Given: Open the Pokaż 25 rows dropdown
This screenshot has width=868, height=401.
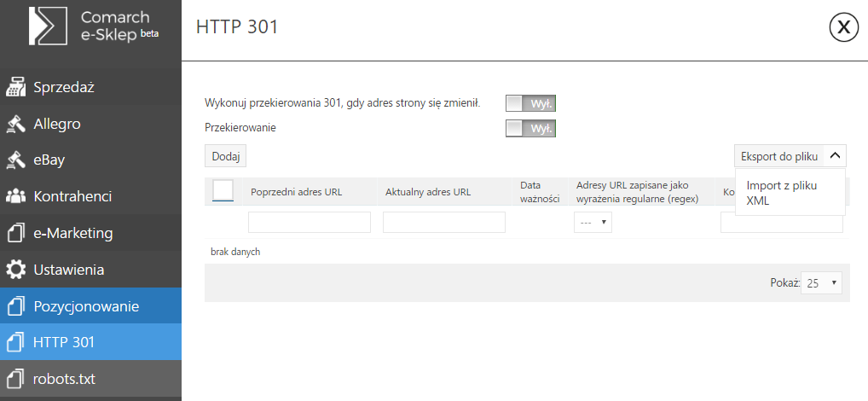Looking at the screenshot, I should [821, 283].
